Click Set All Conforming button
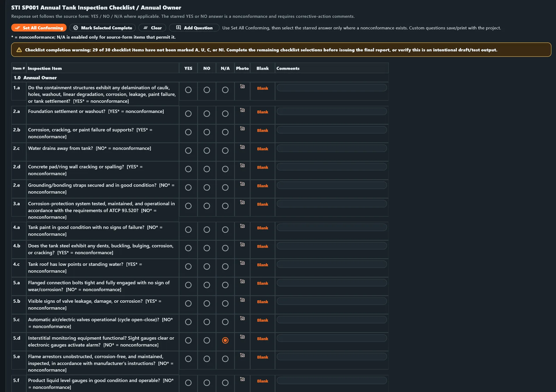The width and height of the screenshot is (556, 392). click(x=39, y=28)
